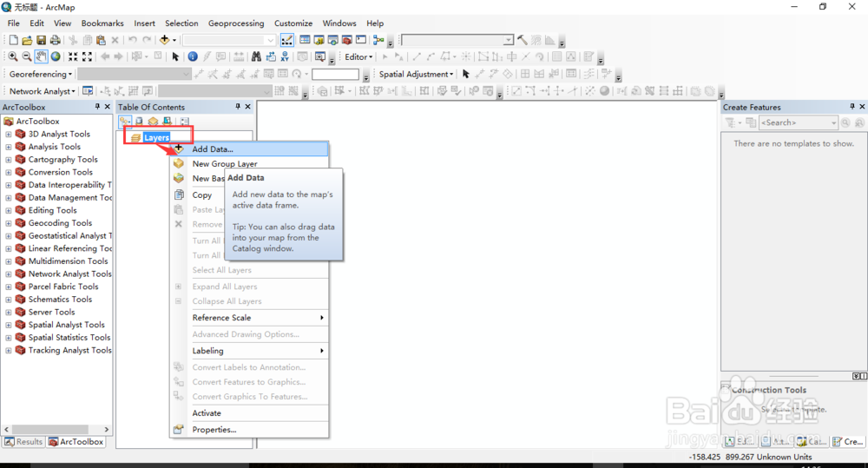The image size is (868, 468).
Task: Save the map document
Action: point(41,40)
